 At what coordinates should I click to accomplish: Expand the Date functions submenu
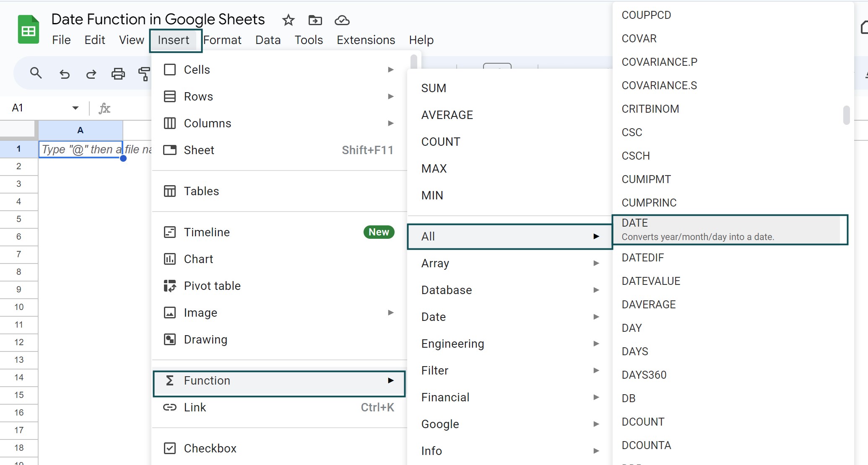tap(510, 317)
